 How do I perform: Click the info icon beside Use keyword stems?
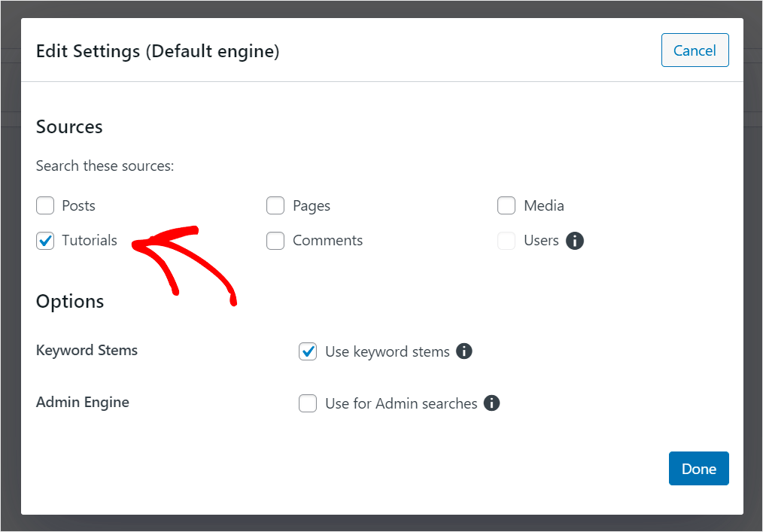point(464,351)
